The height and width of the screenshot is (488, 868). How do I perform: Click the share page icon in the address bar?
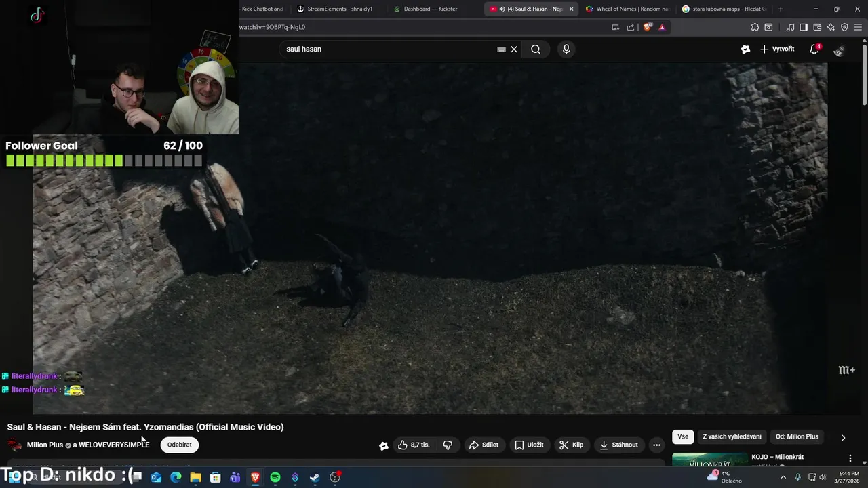coord(631,27)
